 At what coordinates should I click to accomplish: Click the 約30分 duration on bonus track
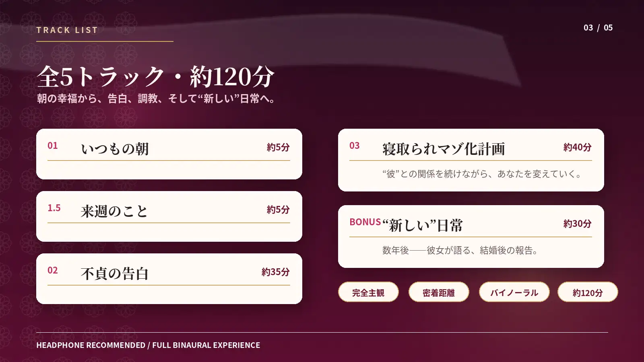(578, 224)
